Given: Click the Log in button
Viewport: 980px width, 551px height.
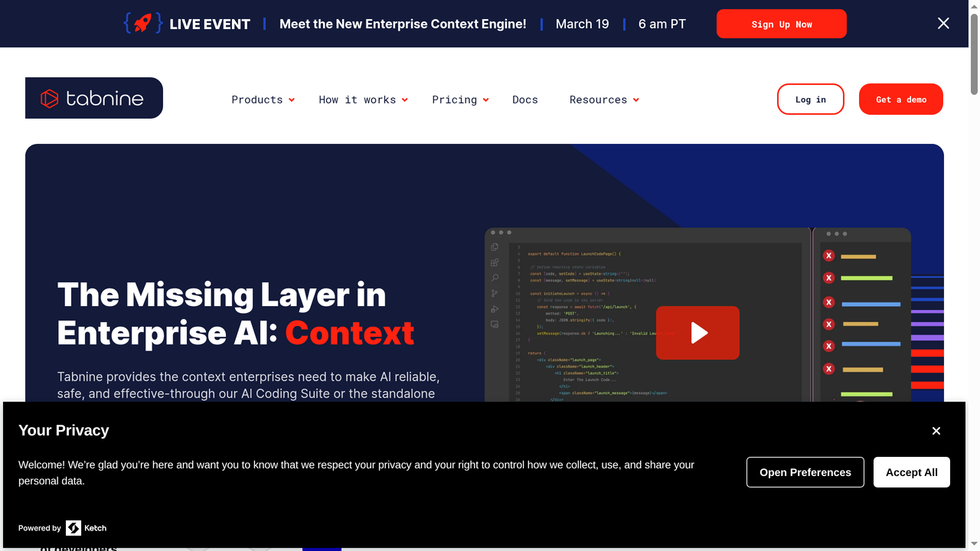Looking at the screenshot, I should click(811, 99).
